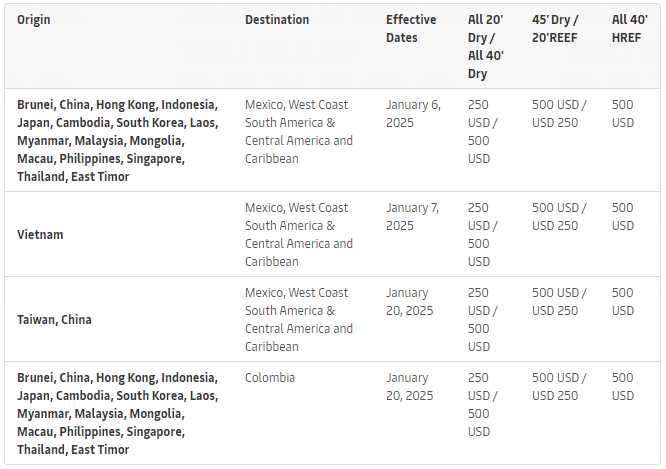Click the Colombia row's January 20, 2025 date
Screen dimensions: 666x469
click(x=409, y=388)
